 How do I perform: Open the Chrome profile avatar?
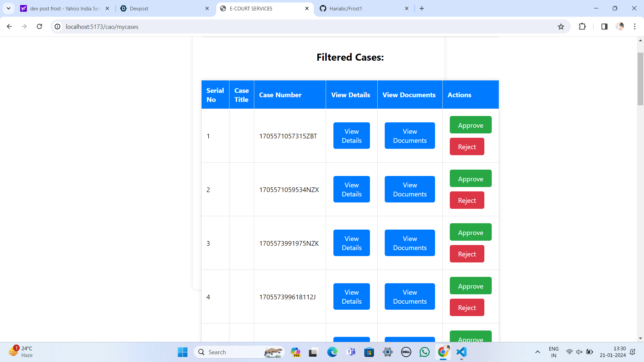(x=620, y=26)
